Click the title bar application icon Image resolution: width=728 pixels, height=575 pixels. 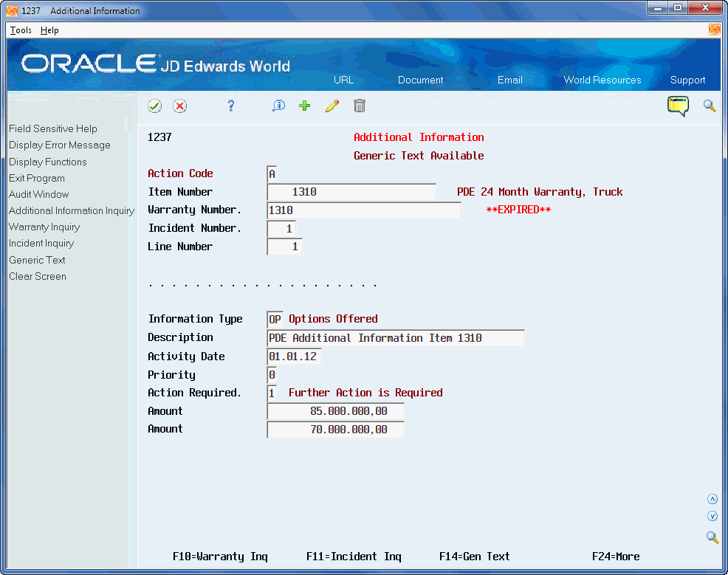12,10
